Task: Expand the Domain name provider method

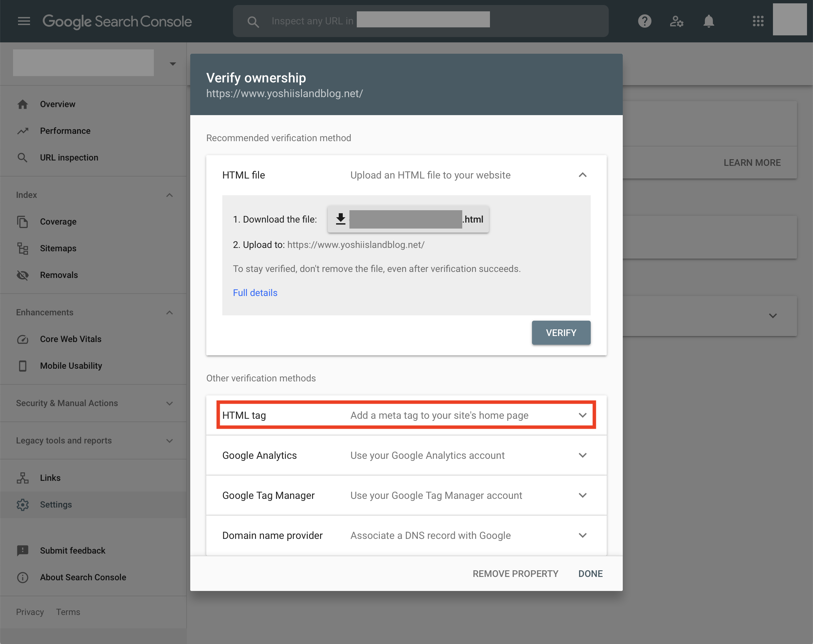Action: point(406,536)
